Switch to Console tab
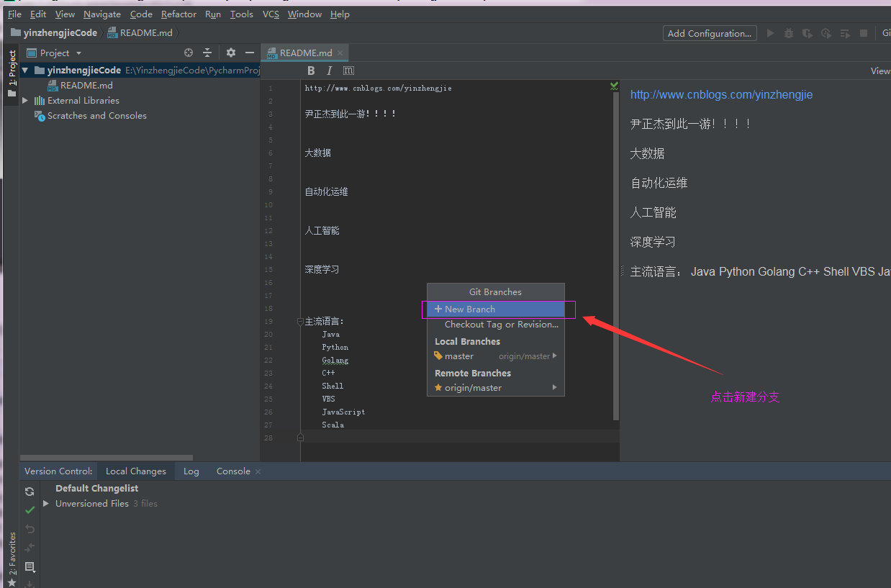 233,471
